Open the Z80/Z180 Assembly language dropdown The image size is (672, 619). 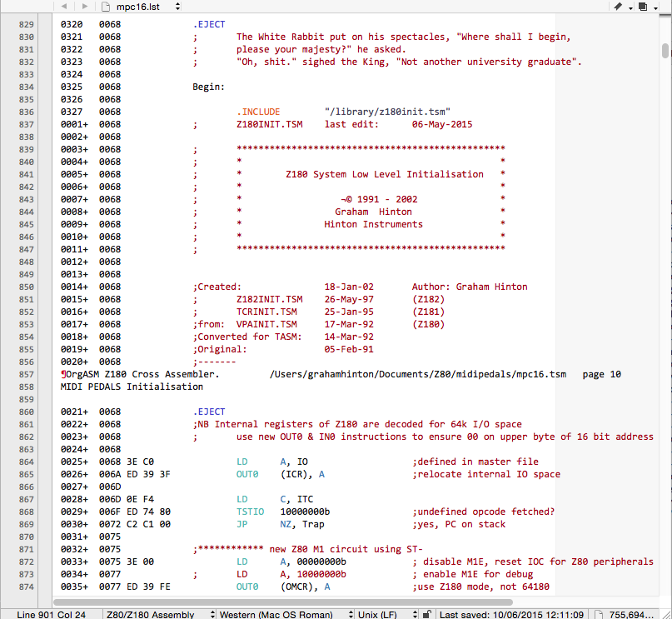[x=160, y=614]
